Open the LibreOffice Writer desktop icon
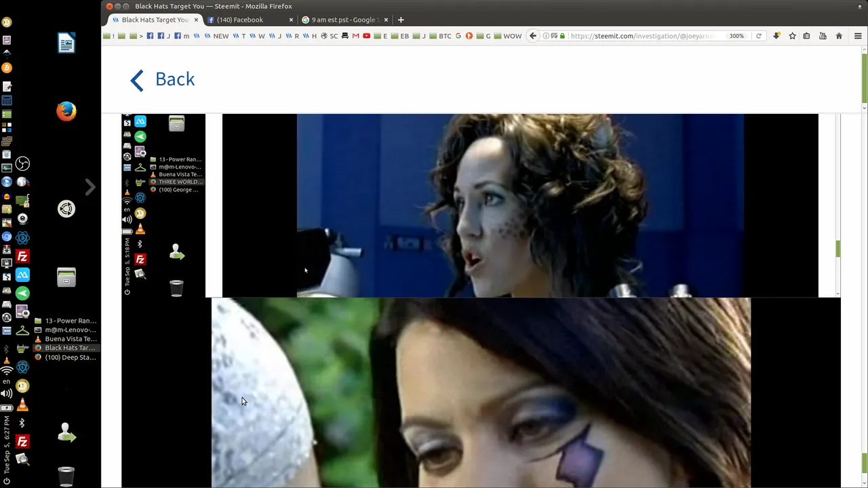The width and height of the screenshot is (868, 488). [x=66, y=43]
